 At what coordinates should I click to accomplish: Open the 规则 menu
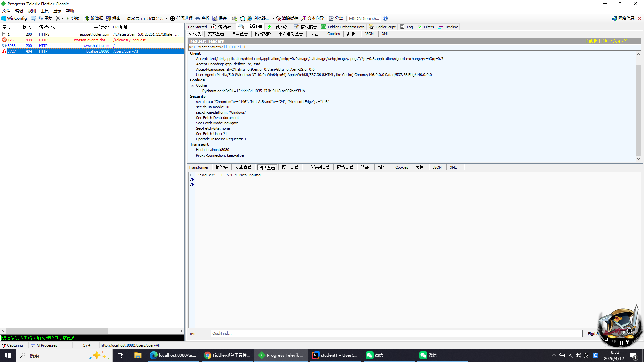[32, 11]
